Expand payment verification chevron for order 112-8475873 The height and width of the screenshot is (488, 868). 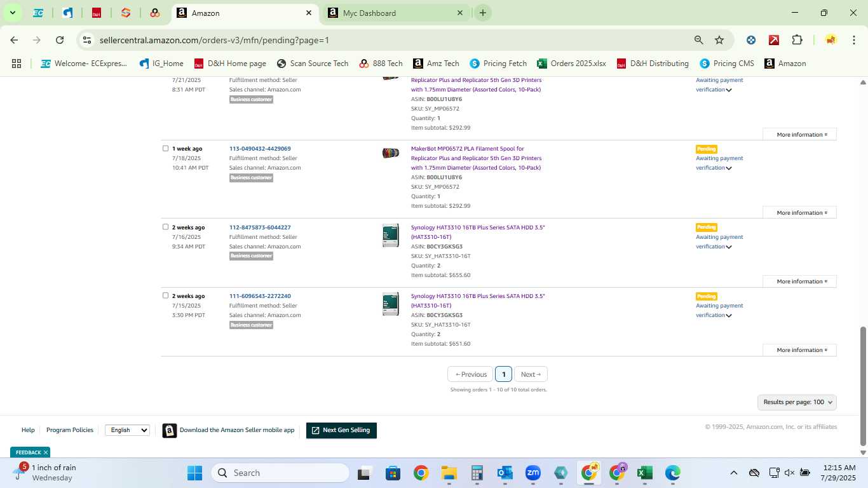(729, 247)
